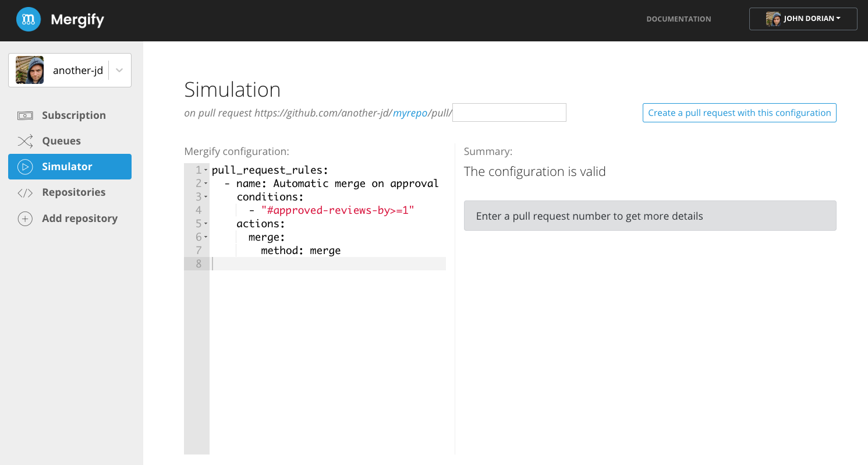Click the John Dorian avatar in header

tap(773, 19)
